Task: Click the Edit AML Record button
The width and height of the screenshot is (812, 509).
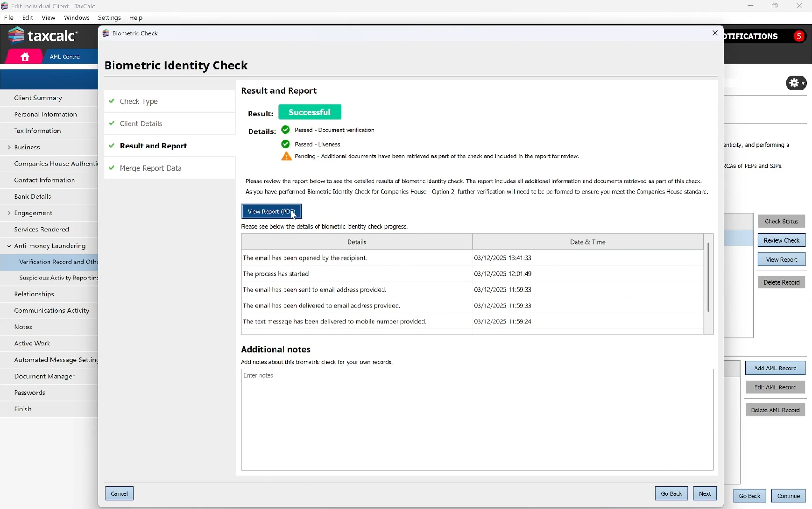Action: tap(775, 387)
